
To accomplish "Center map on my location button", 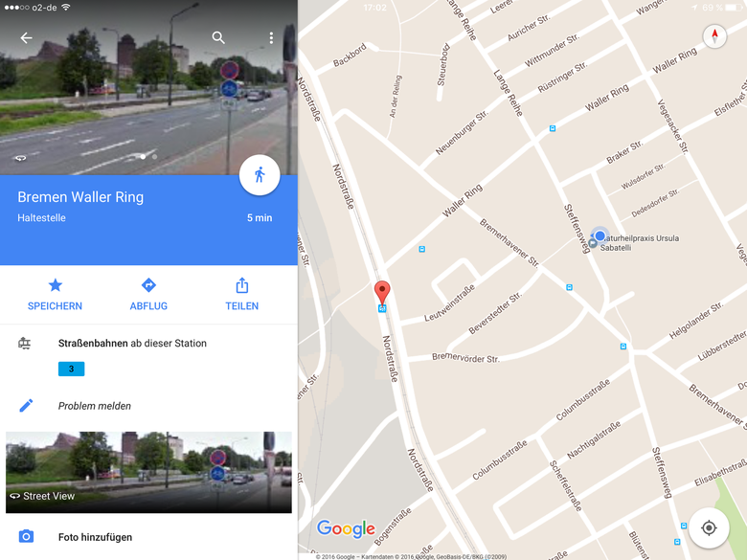I will click(x=709, y=527).
